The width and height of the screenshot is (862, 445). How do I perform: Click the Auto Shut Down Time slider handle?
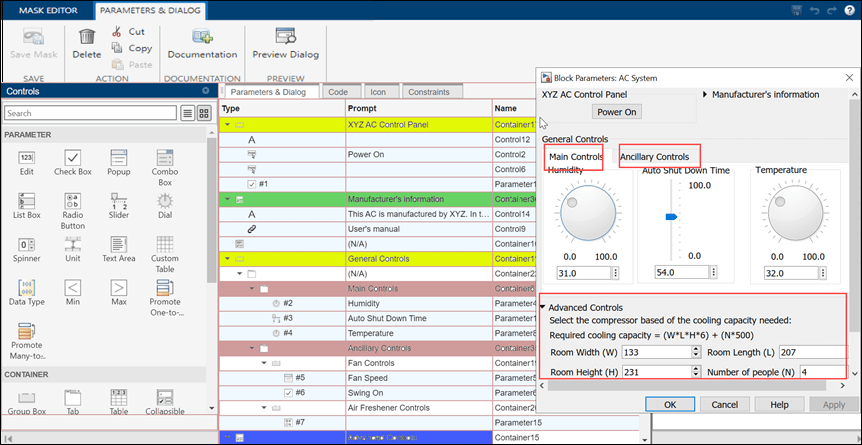pyautogui.click(x=672, y=216)
